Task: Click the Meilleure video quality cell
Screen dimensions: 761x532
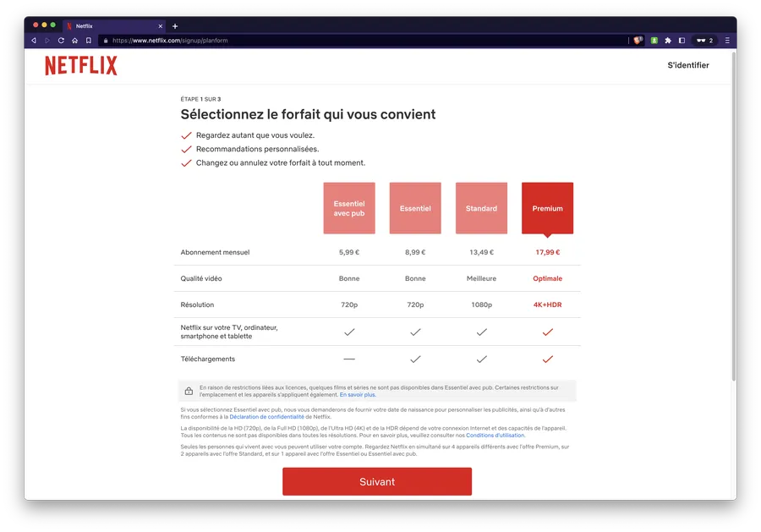Action: (481, 278)
